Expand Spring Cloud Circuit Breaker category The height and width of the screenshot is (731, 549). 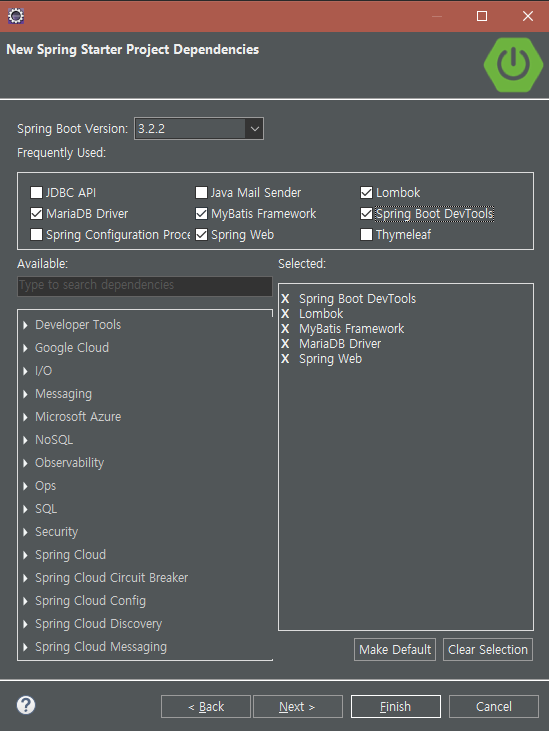tap(25, 578)
